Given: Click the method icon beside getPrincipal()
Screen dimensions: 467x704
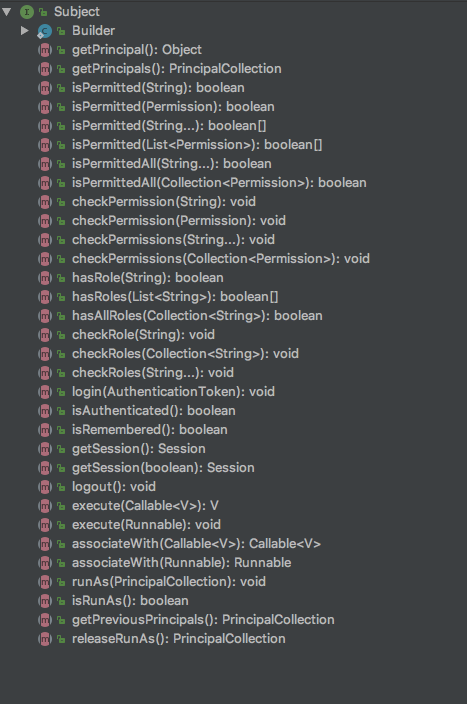Looking at the screenshot, I should tap(45, 50).
